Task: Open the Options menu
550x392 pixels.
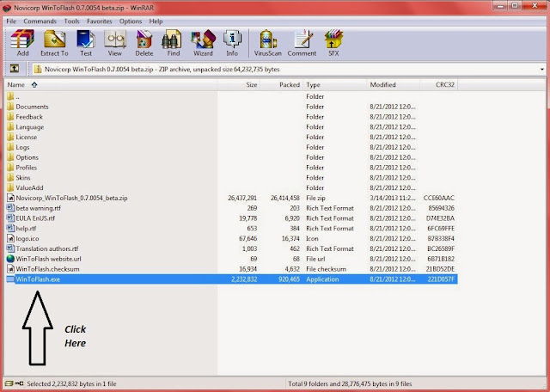Action: click(x=131, y=21)
